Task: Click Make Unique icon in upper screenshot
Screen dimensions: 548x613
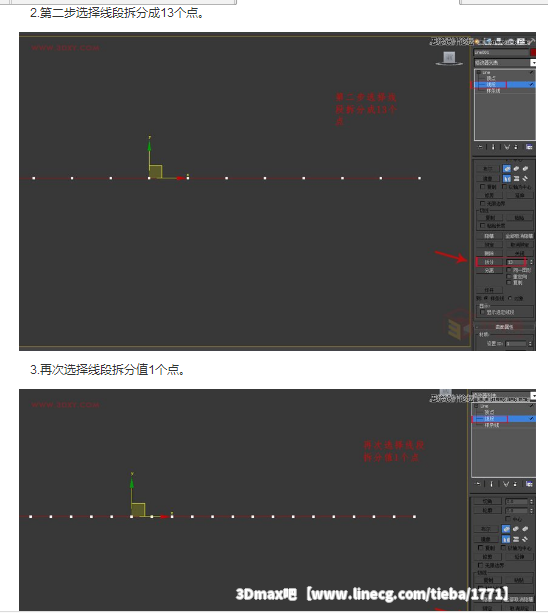Action: [507, 147]
